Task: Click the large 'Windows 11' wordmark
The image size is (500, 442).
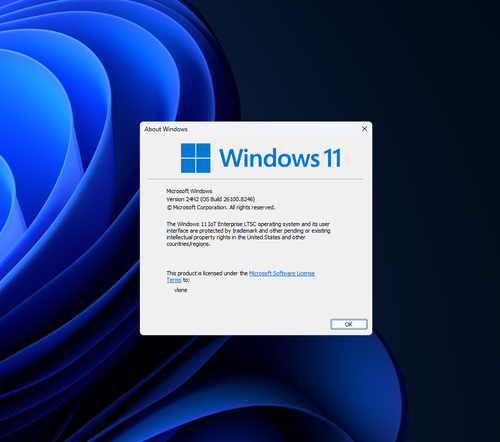Action: pyautogui.click(x=280, y=158)
